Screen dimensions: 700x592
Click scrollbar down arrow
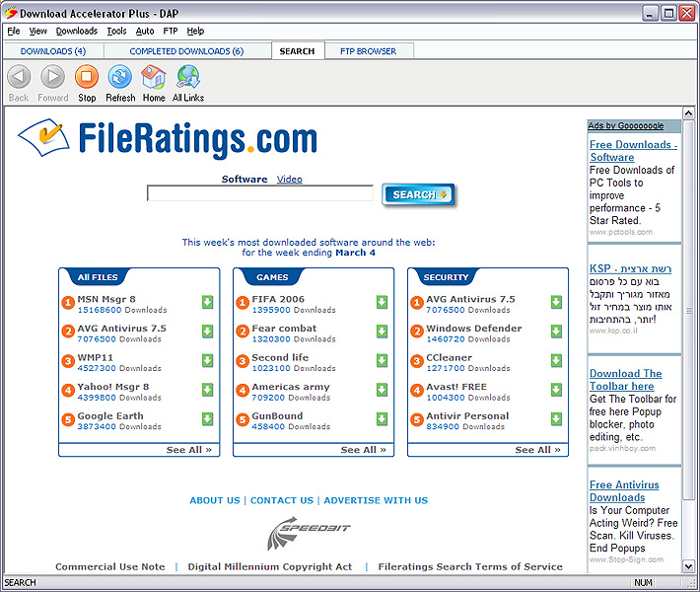click(688, 567)
